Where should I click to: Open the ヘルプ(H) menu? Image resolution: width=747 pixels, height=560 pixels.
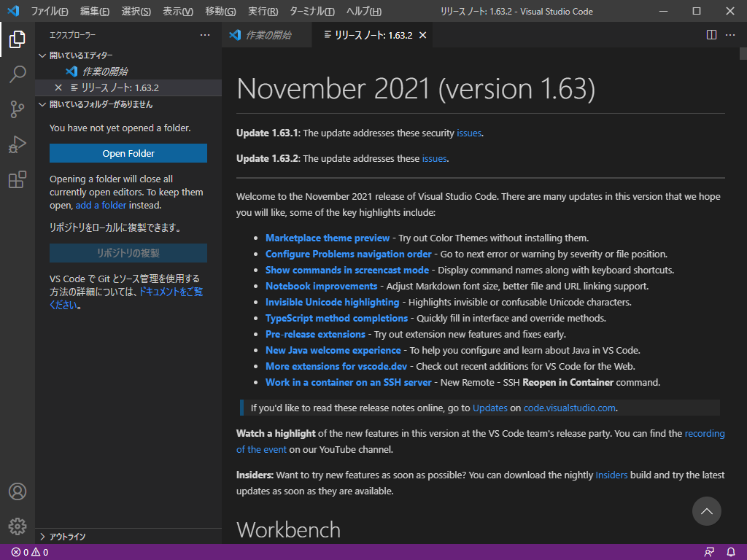click(363, 11)
